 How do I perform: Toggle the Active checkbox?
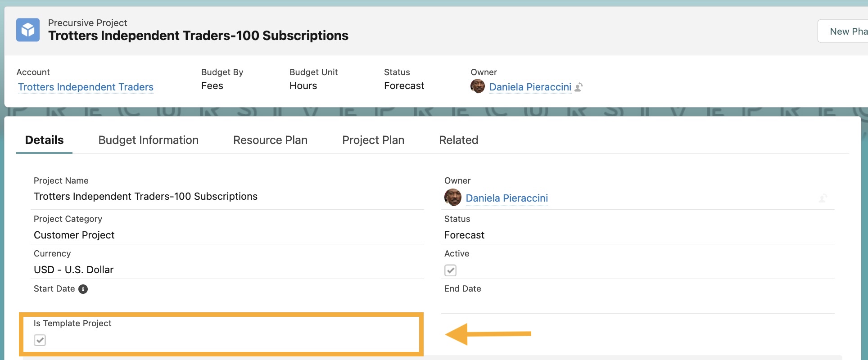[x=450, y=270]
